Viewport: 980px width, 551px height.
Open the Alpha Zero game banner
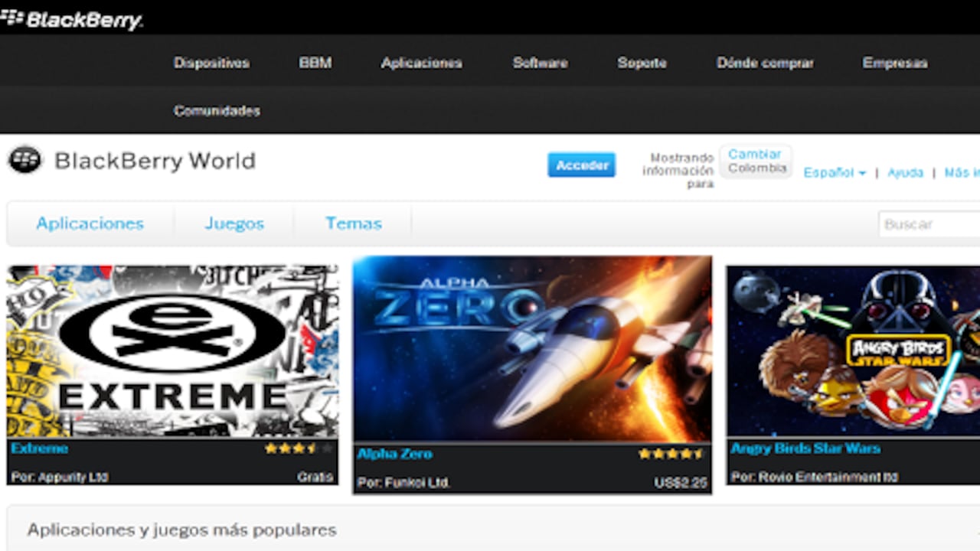click(532, 348)
